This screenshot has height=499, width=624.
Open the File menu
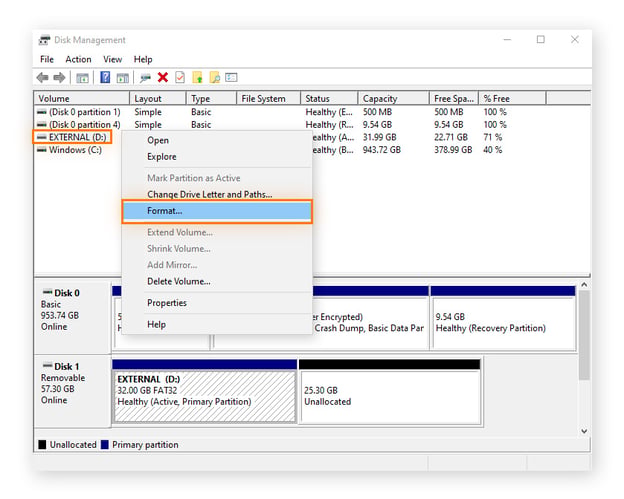(x=47, y=59)
